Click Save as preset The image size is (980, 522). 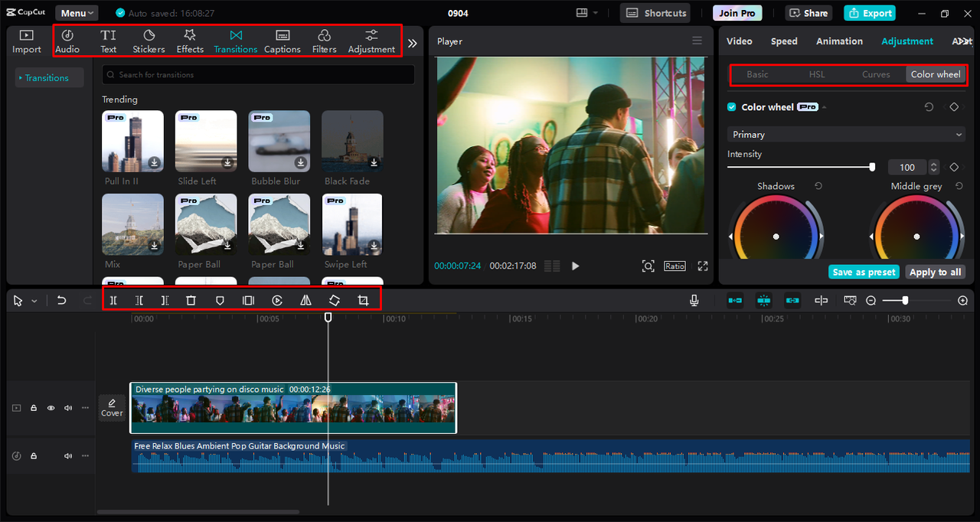(864, 272)
